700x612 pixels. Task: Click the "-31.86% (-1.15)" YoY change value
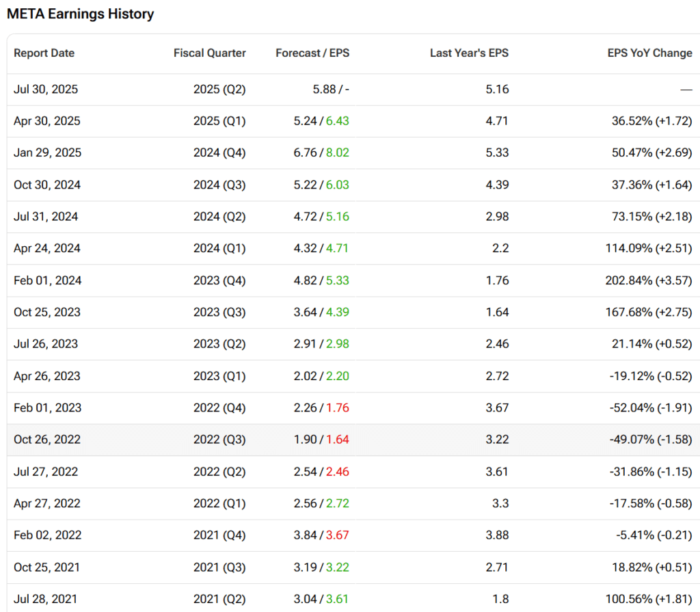click(x=651, y=472)
